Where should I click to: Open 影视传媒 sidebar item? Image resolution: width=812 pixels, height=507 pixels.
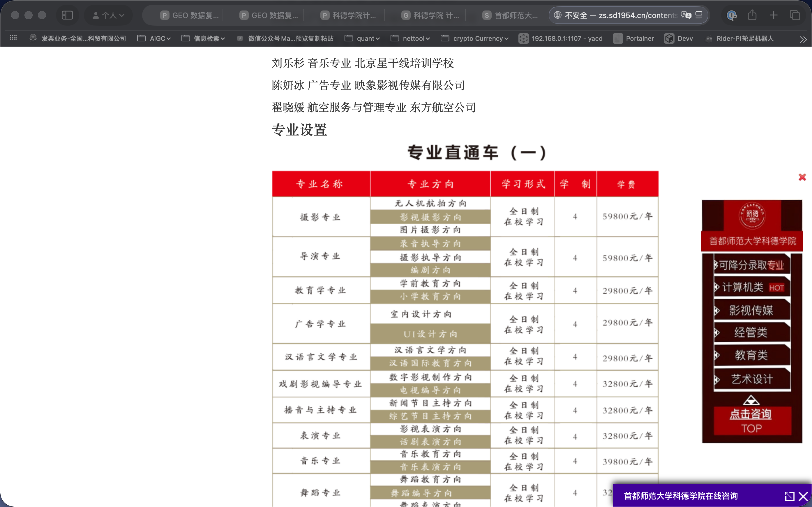[x=752, y=310]
